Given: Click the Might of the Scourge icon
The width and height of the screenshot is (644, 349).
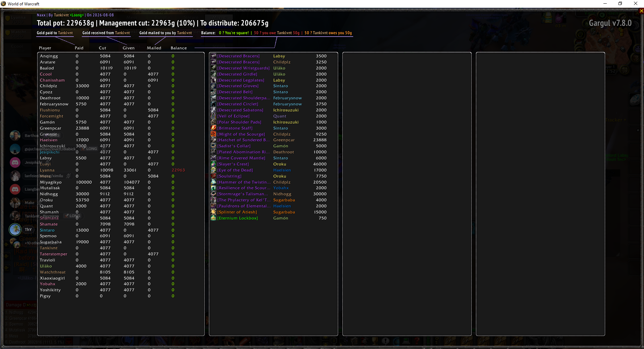Looking at the screenshot, I should pos(213,134).
